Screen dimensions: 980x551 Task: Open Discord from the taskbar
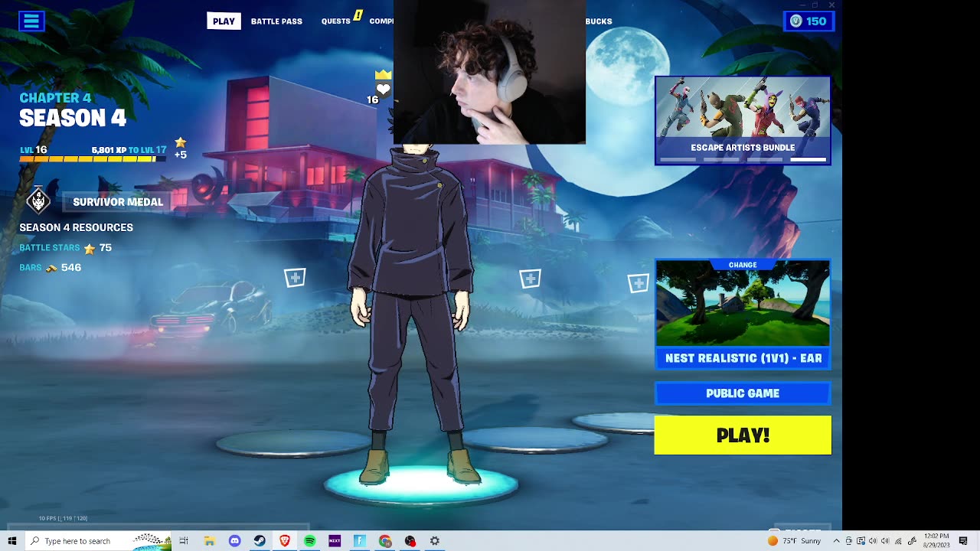234,541
